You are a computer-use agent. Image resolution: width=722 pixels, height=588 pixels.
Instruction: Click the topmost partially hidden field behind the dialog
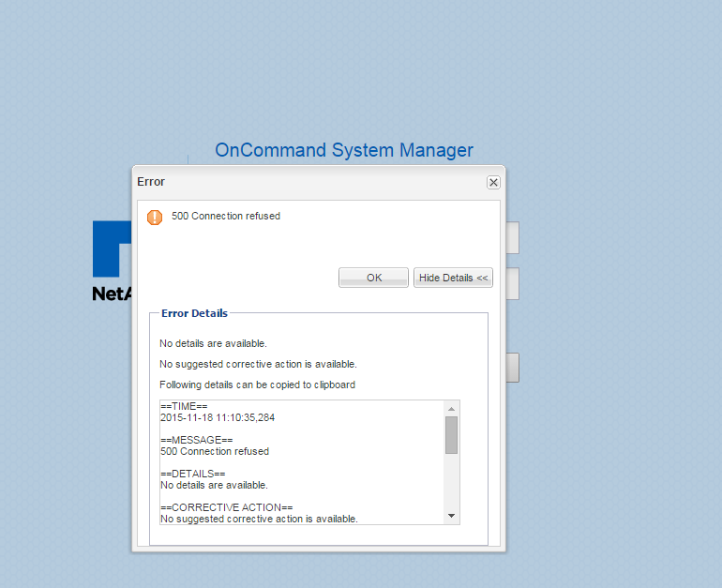(x=512, y=238)
